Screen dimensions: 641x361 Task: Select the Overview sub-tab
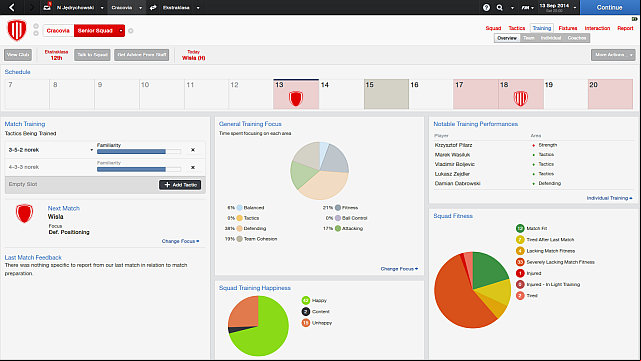click(507, 38)
